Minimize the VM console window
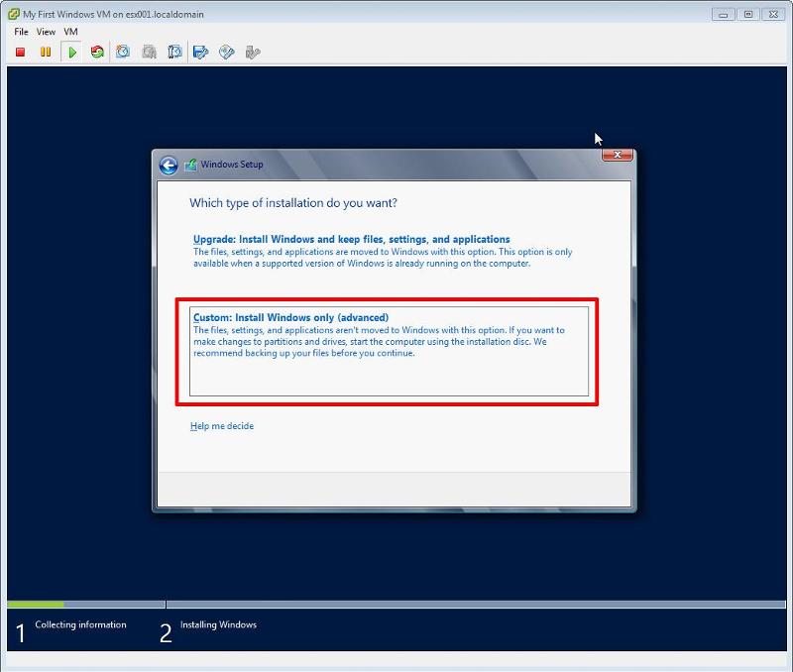The height and width of the screenshot is (672, 793). tap(724, 15)
